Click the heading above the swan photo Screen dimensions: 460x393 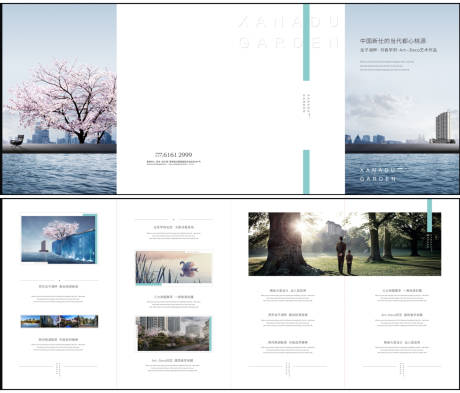(x=174, y=227)
